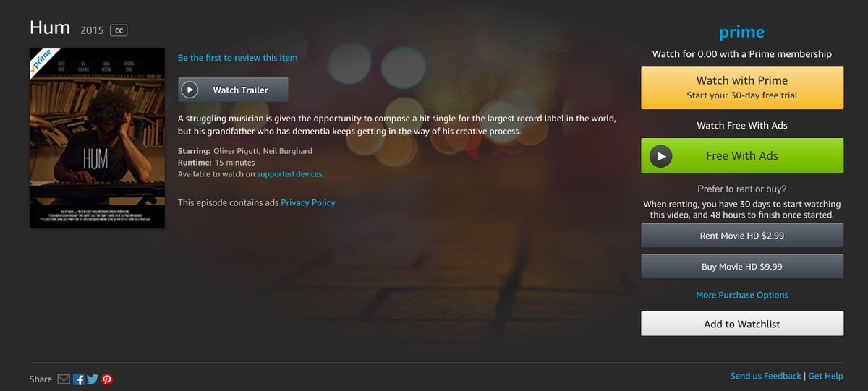Click the movie title Hum
Image resolution: width=868 pixels, height=391 pixels.
point(50,28)
